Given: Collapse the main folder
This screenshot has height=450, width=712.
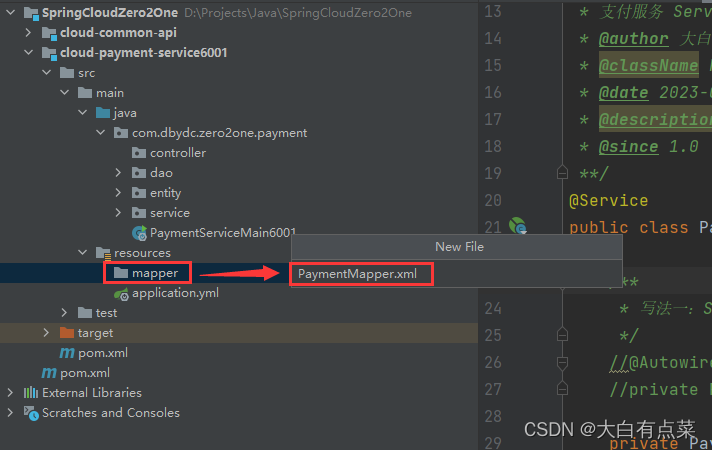Looking at the screenshot, I should coord(65,93).
